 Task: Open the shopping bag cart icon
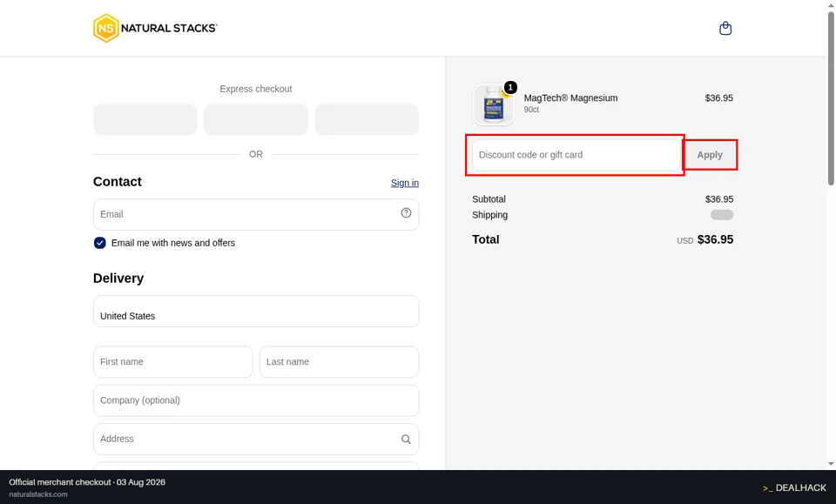click(x=725, y=28)
